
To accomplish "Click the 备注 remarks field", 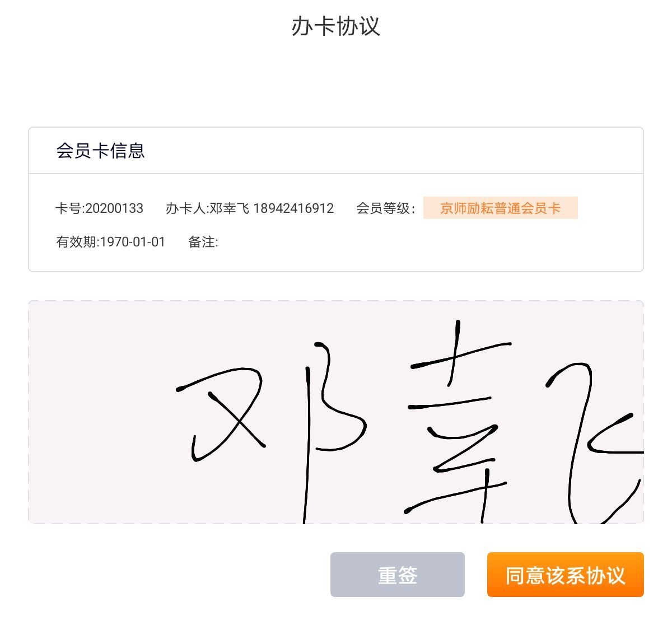I will [203, 242].
